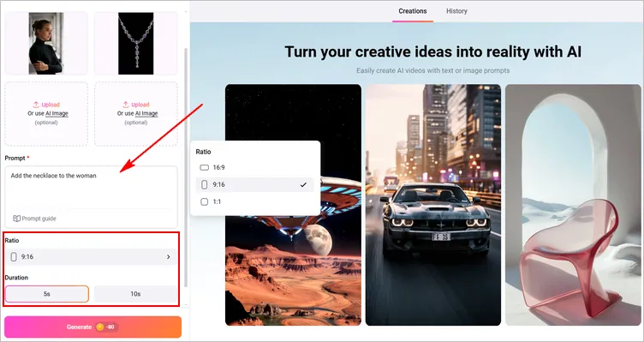The image size is (644, 342).
Task: Switch to the Creations tab
Action: point(413,11)
